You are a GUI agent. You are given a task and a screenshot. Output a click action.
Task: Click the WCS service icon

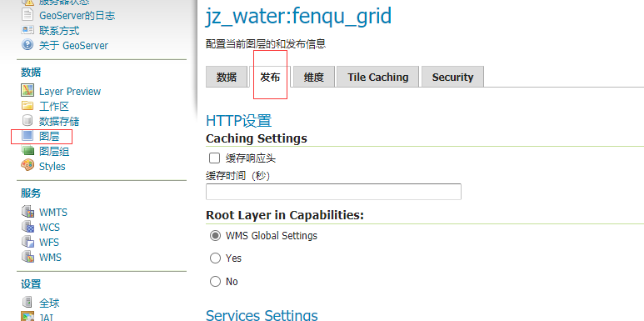(27, 227)
